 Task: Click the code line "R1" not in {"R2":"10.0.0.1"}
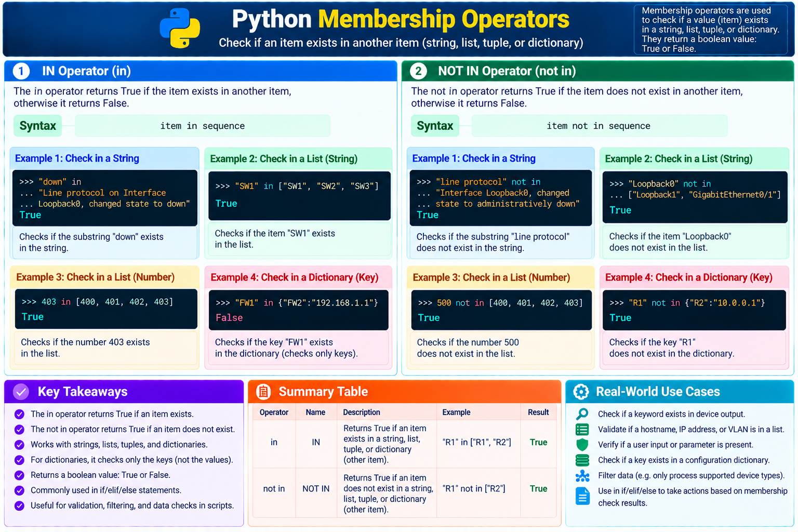click(687, 302)
